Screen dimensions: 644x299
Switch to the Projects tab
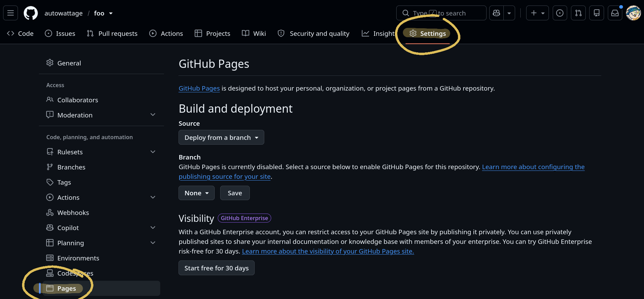[213, 33]
